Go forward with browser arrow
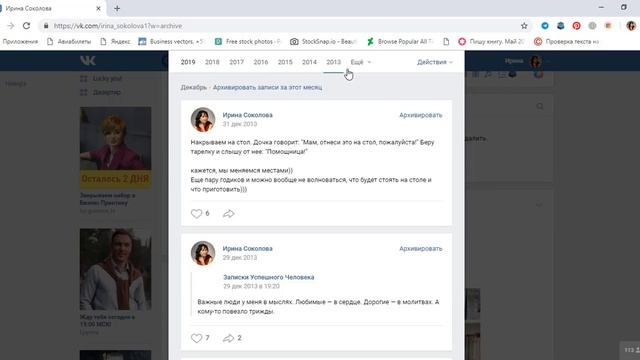The height and width of the screenshot is (360, 640). [11, 26]
